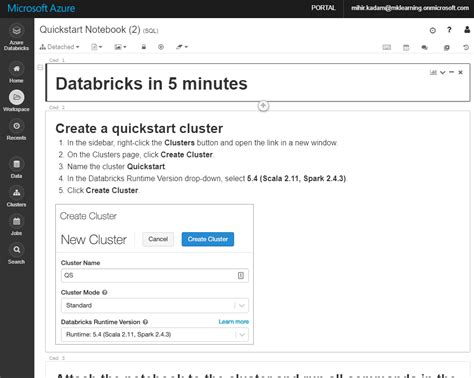This screenshot has width=474, height=378.
Task: Open the notebook File menu dropdown
Action: click(x=97, y=47)
